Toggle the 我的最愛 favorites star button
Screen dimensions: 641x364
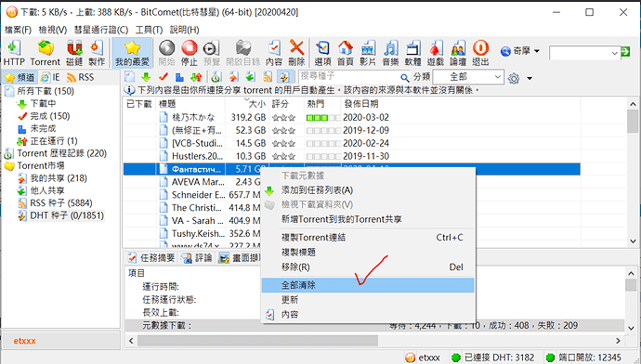pos(132,53)
